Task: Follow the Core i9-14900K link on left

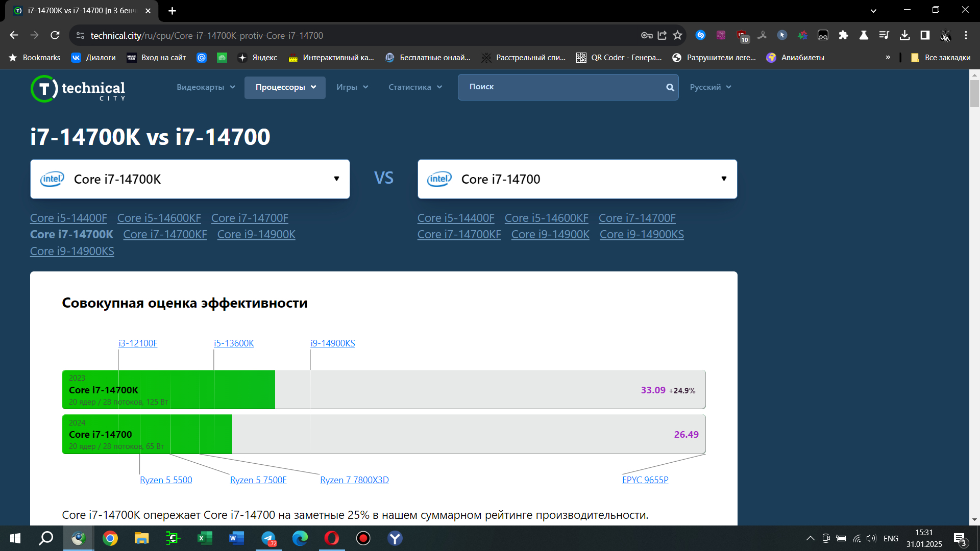Action: pyautogui.click(x=256, y=235)
